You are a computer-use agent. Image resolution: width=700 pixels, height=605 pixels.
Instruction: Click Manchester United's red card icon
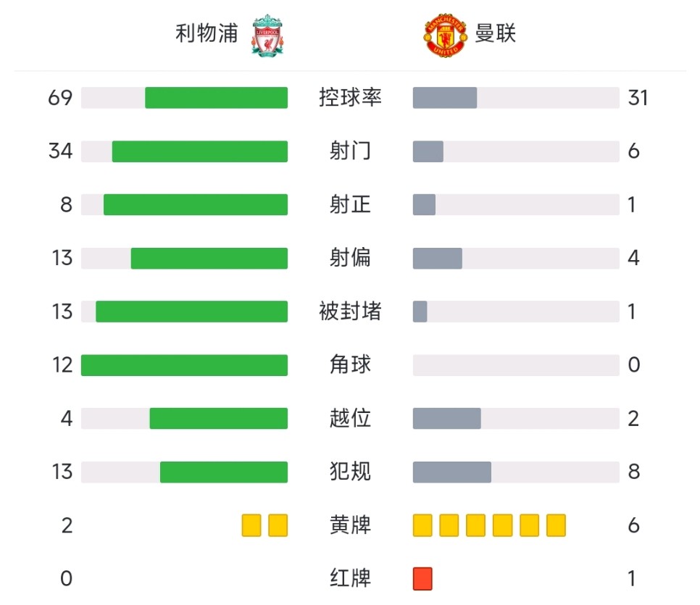pyautogui.click(x=422, y=579)
